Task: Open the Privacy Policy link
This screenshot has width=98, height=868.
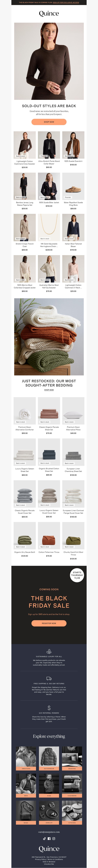Action: pyautogui.click(x=41, y=859)
